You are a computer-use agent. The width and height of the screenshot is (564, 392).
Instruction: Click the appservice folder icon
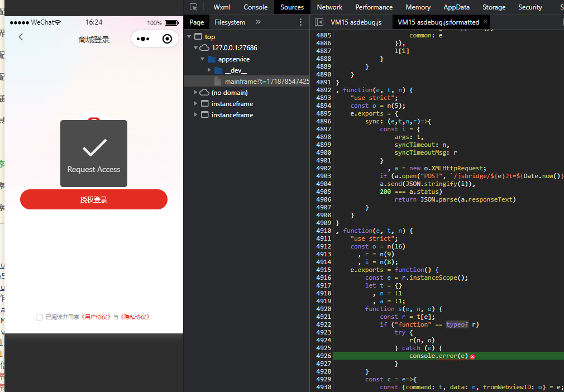212,59
